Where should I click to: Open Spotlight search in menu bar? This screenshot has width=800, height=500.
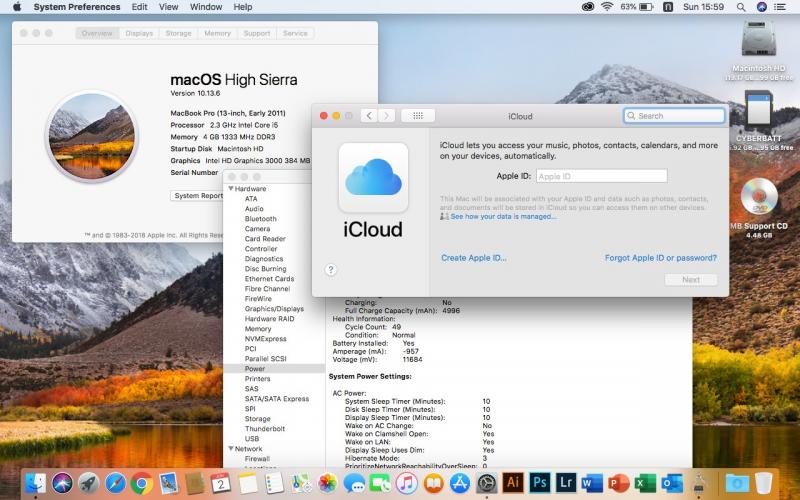click(x=741, y=7)
